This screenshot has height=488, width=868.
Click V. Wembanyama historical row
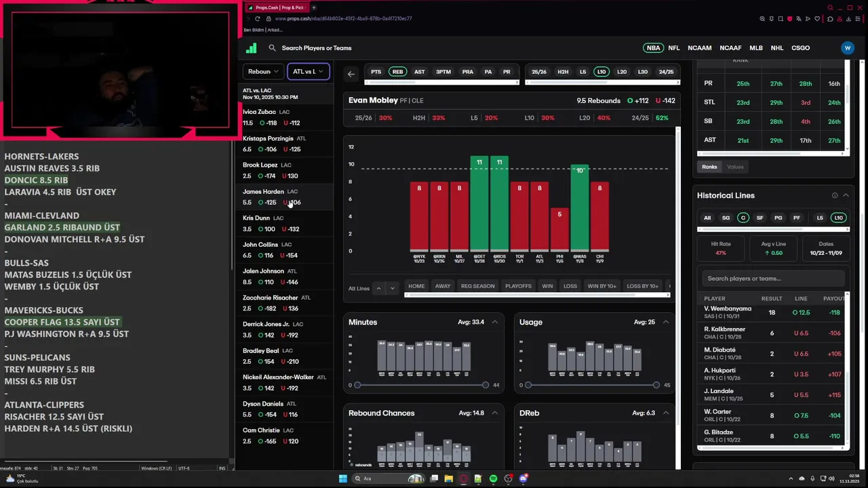(772, 312)
